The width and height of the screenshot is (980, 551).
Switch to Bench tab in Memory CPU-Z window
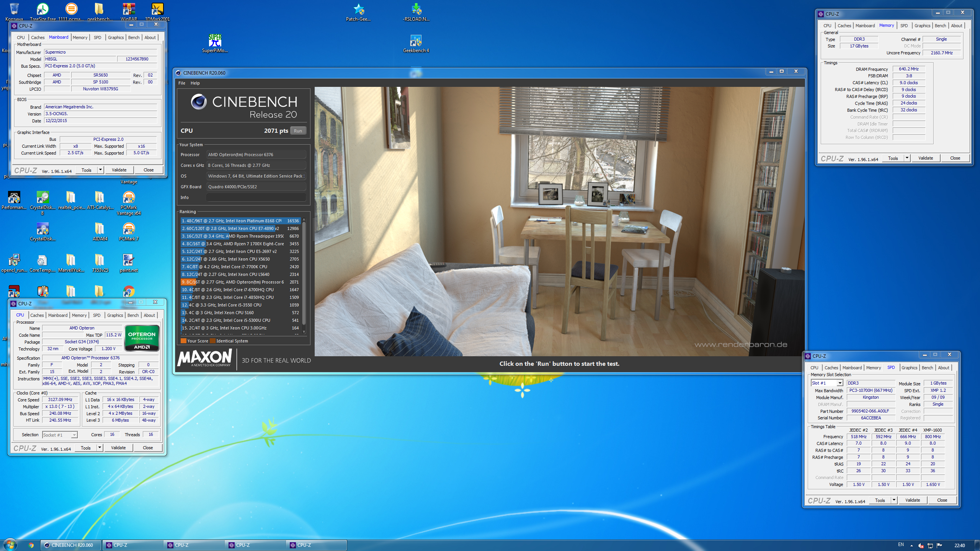click(940, 26)
